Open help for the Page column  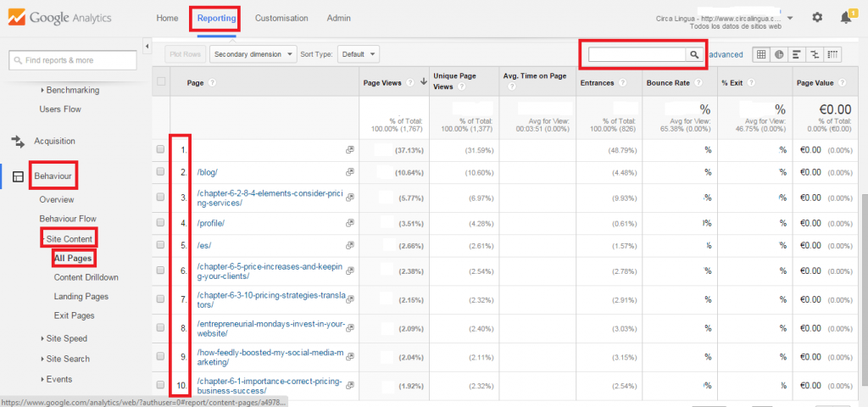click(x=212, y=82)
